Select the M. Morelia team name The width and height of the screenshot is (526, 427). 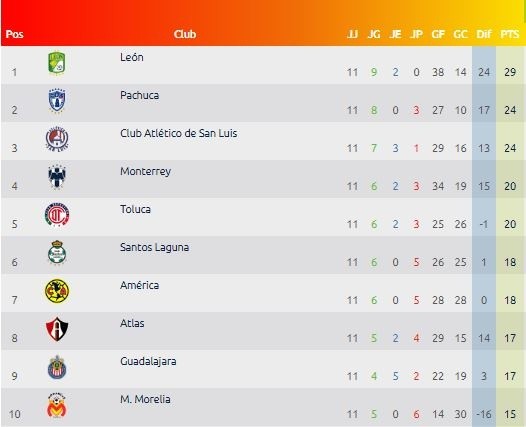(145, 399)
